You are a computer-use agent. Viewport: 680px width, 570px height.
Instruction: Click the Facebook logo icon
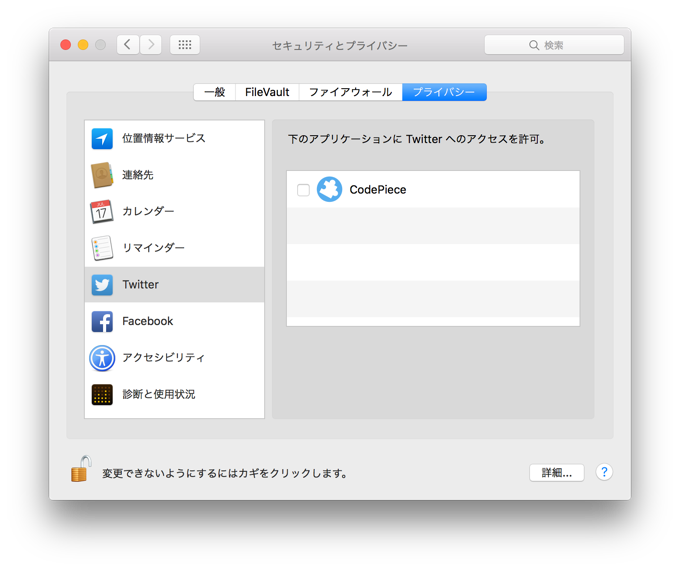102,321
